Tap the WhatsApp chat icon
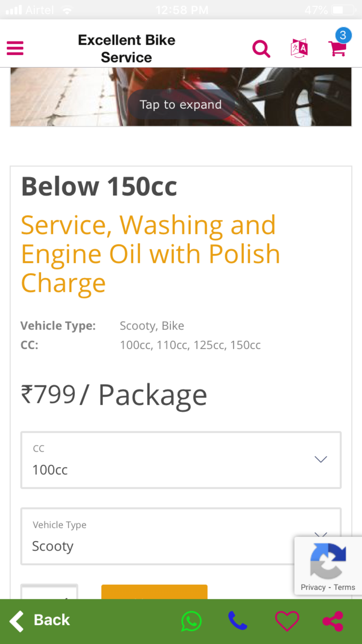This screenshot has width=362, height=644. pos(191,621)
